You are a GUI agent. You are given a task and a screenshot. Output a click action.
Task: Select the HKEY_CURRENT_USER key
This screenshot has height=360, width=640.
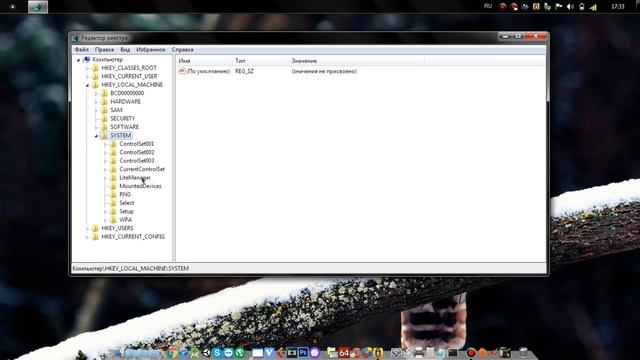point(129,76)
